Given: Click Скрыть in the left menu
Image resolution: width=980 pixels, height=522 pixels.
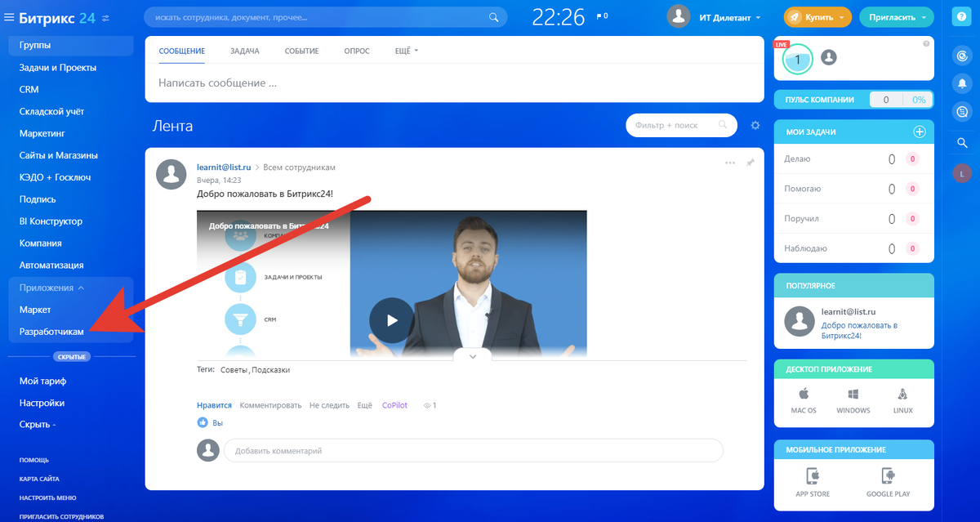Looking at the screenshot, I should pyautogui.click(x=38, y=425).
